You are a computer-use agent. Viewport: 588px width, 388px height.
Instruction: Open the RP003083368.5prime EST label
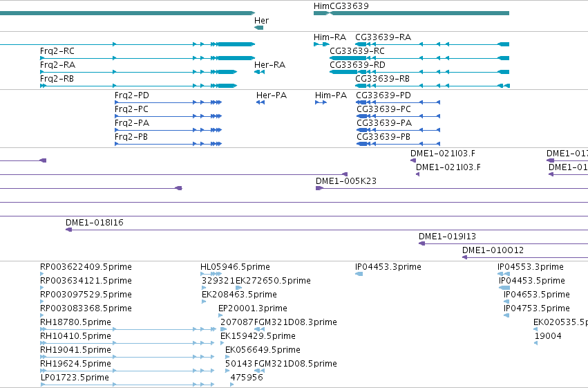click(86, 308)
